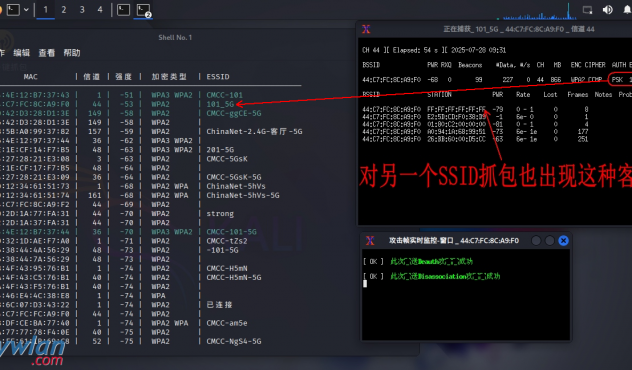Image resolution: width=632 pixels, height=370 pixels.
Task: Switch to workspace 3
Action: 82,10
